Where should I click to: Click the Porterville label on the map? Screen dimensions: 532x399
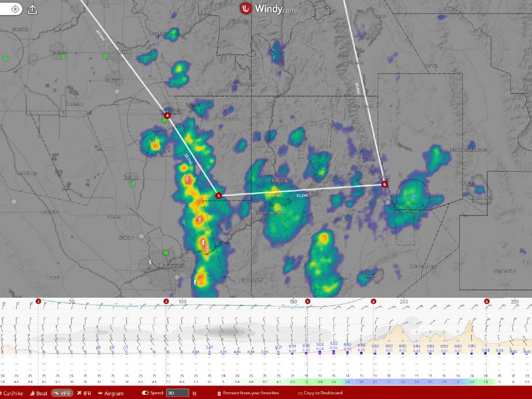(x=173, y=111)
